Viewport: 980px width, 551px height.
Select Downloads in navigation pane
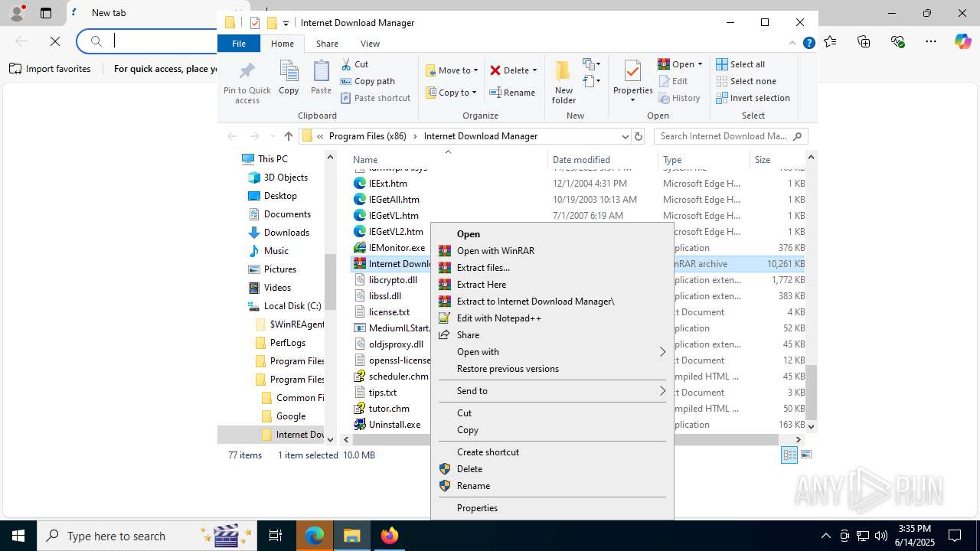(x=286, y=233)
